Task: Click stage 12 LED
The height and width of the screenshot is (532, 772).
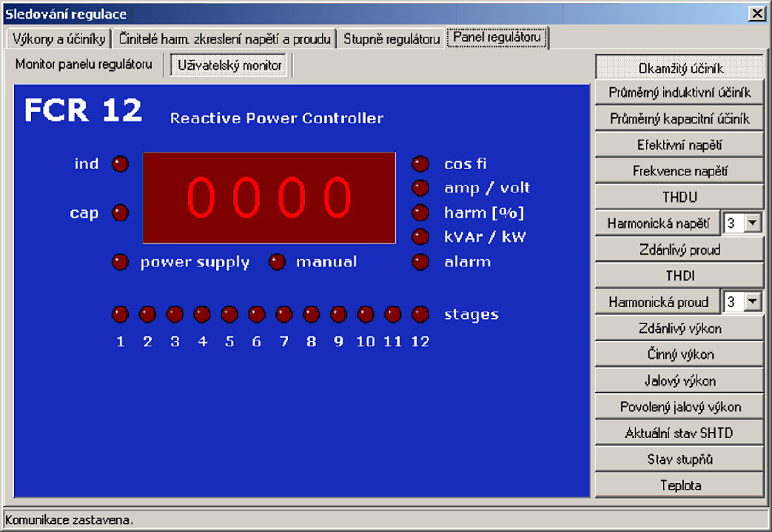Action: click(x=420, y=314)
